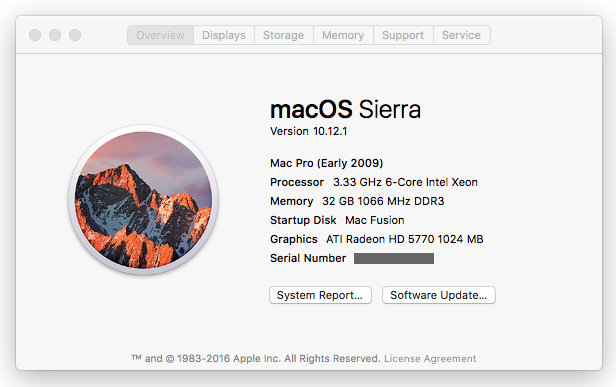Click the Version 10.12.1 text

pos(308,131)
